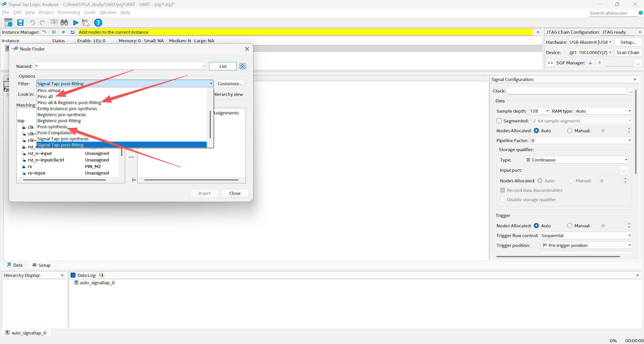Image resolution: width=644 pixels, height=344 pixels.
Task: Open the Help icon
Action: coord(98,23)
